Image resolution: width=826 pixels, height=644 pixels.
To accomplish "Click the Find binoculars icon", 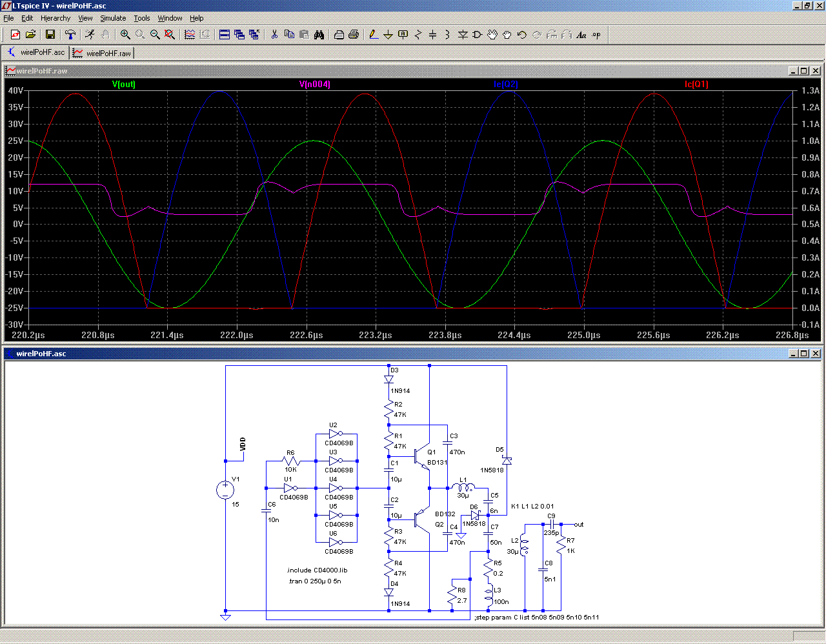I will pyautogui.click(x=319, y=35).
